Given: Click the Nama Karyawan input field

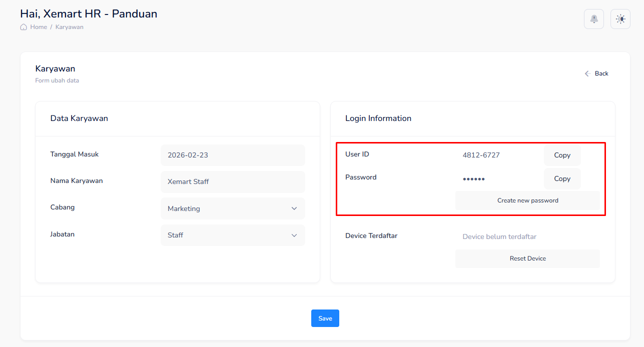Looking at the screenshot, I should coord(233,181).
